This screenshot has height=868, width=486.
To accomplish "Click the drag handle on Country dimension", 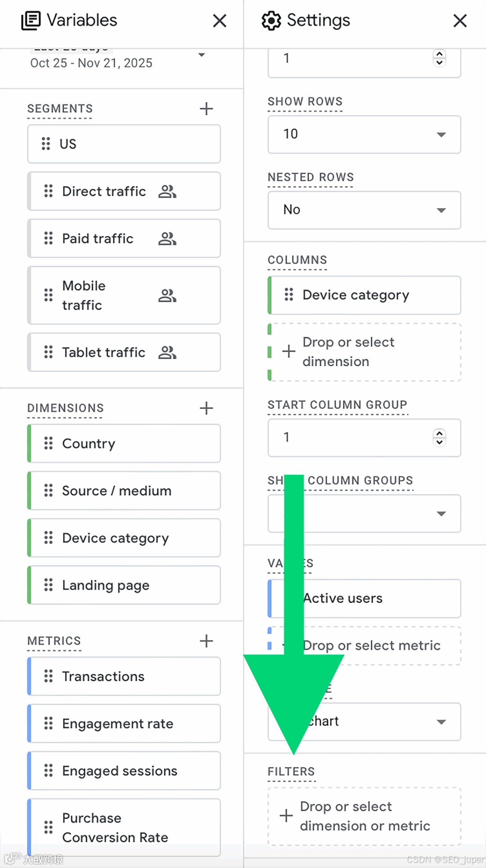I will tap(48, 443).
